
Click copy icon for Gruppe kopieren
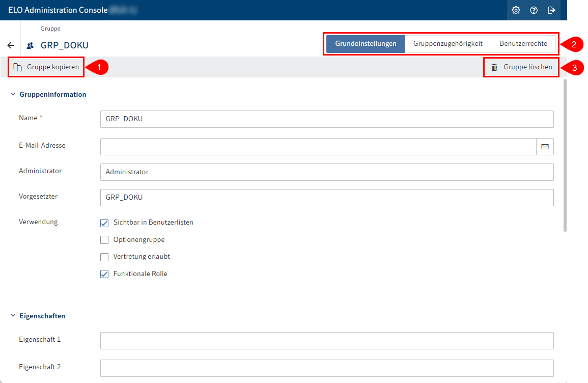point(18,67)
